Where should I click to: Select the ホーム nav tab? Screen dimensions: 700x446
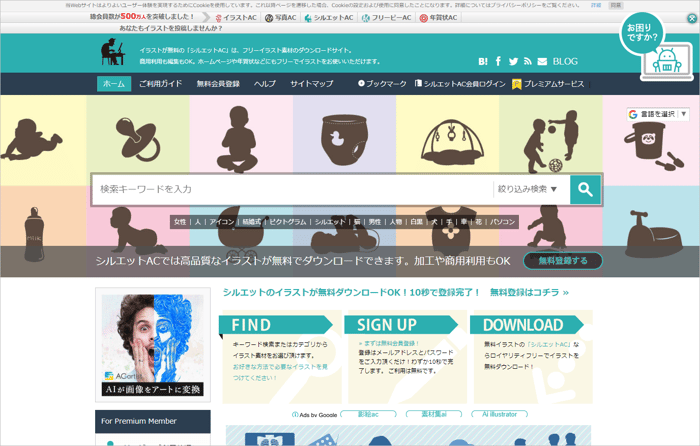114,83
